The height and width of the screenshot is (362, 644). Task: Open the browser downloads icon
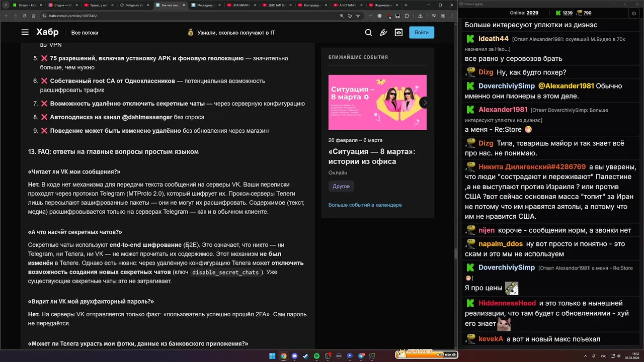pyautogui.click(x=421, y=16)
